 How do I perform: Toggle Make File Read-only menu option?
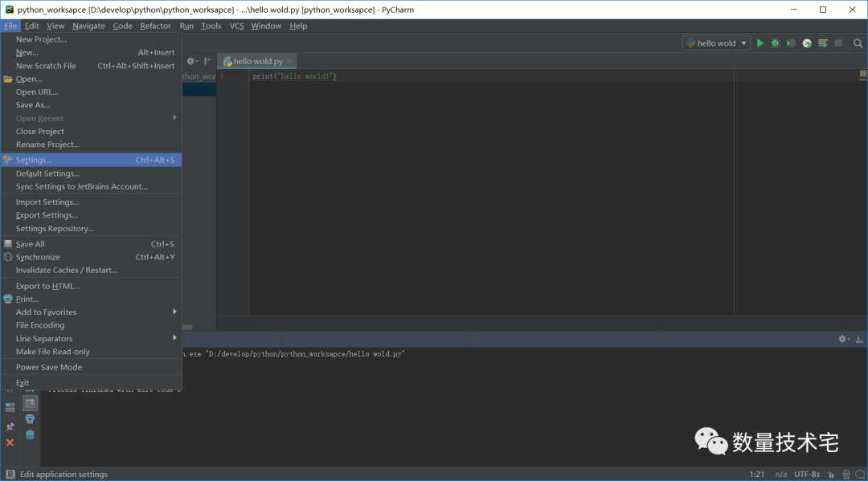point(53,352)
